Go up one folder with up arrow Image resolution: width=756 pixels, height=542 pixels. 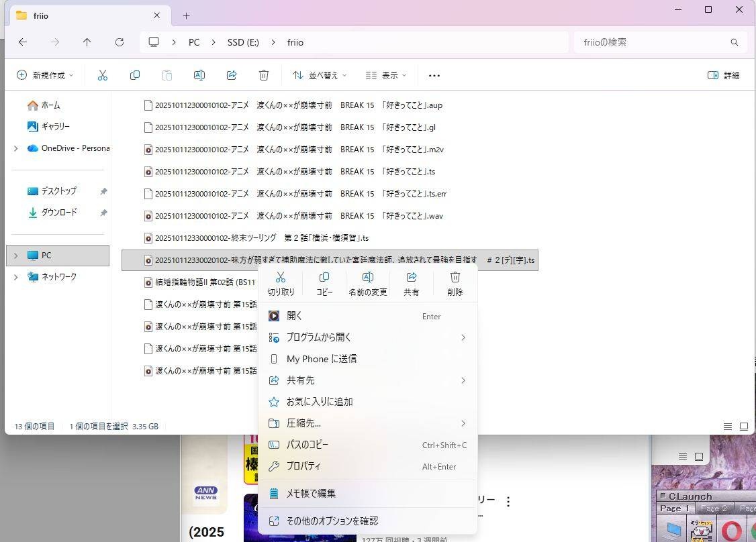click(x=87, y=42)
